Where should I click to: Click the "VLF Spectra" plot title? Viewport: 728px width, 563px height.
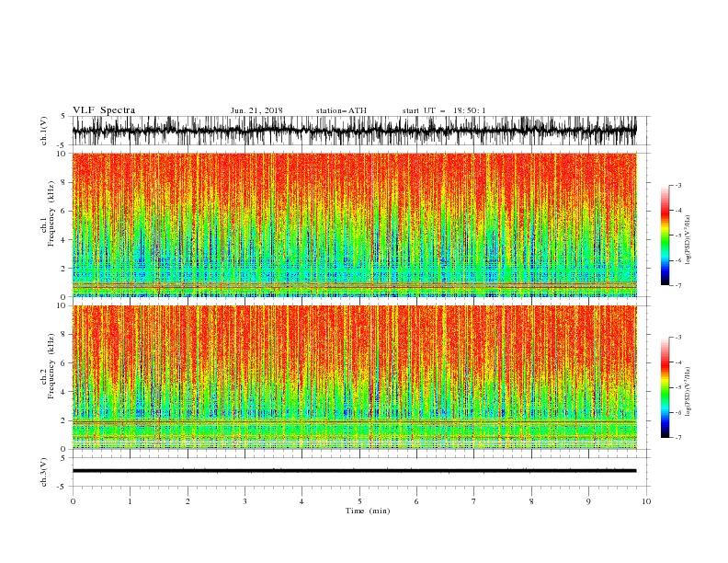coord(104,110)
